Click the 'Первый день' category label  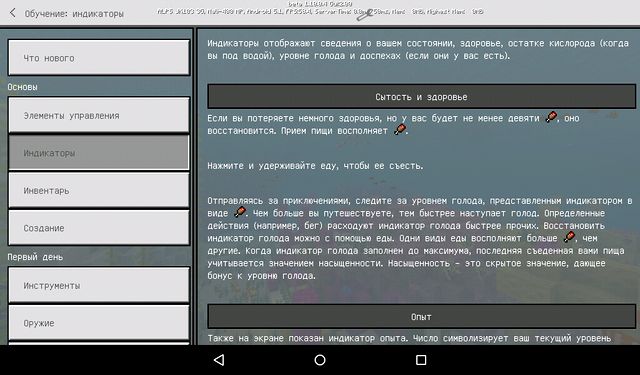(35, 257)
